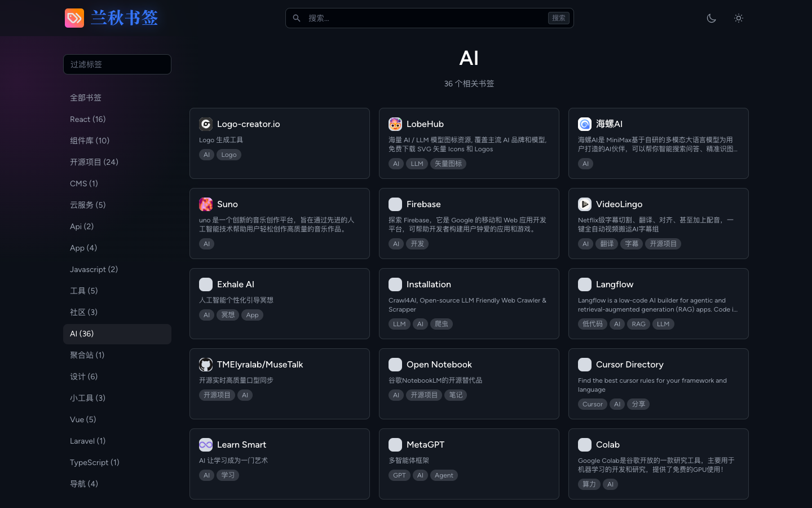The height and width of the screenshot is (508, 812).
Task: Click the 搜索 button
Action: point(559,18)
